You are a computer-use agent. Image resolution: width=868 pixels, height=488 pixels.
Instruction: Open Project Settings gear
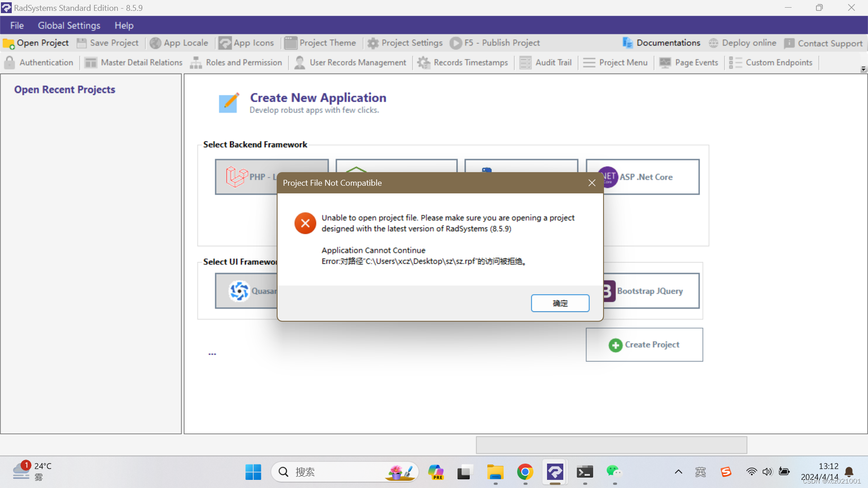click(405, 43)
